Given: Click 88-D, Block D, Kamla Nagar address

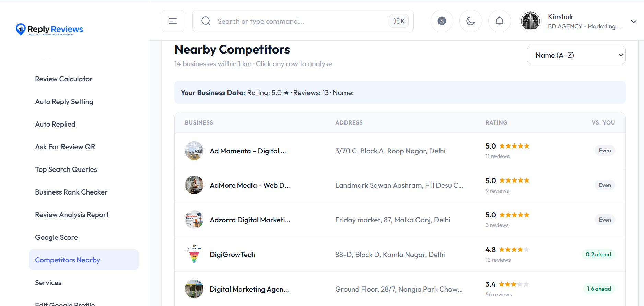Looking at the screenshot, I should coord(390,255).
